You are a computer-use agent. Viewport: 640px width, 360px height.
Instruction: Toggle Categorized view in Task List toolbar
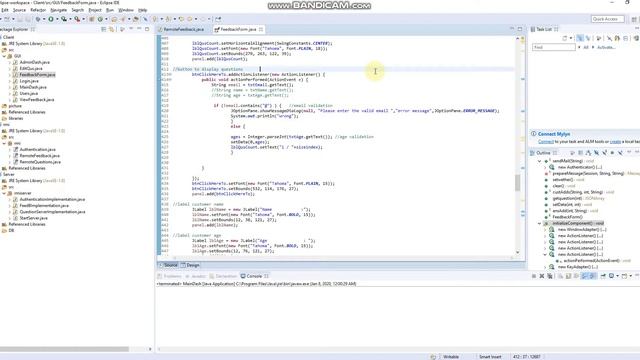[x=580, y=38]
